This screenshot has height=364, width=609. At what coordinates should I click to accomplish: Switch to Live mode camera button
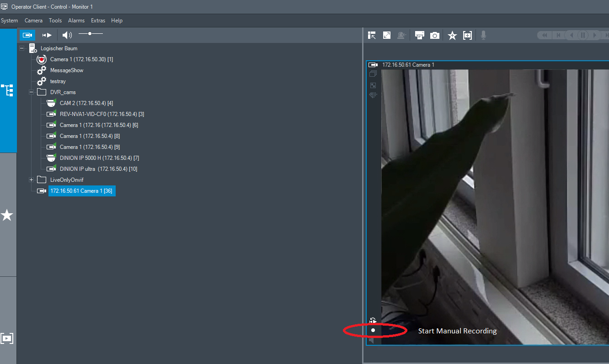[27, 35]
